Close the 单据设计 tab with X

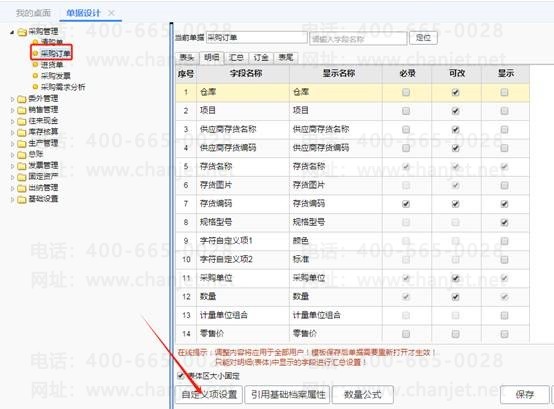pos(111,13)
